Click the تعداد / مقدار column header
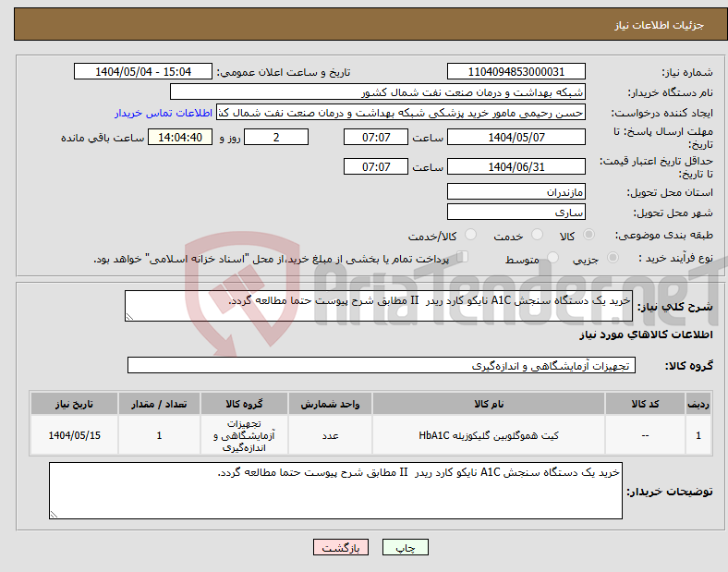728x572 pixels. [159, 404]
